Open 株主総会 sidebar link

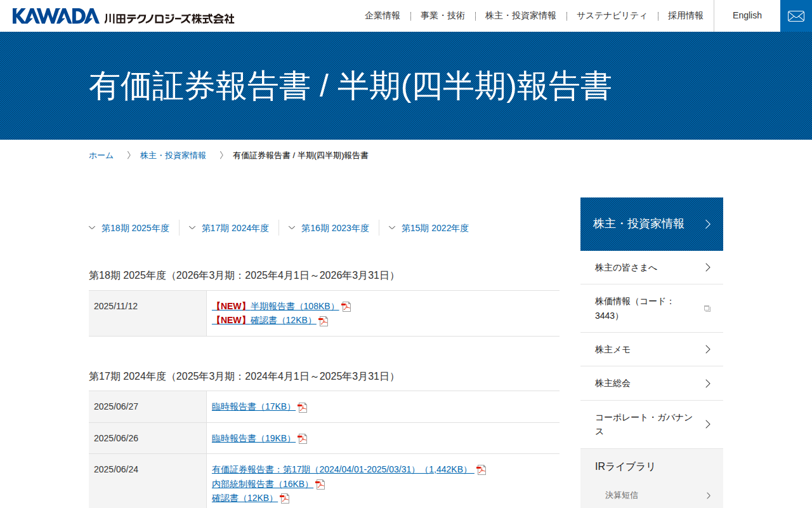pos(652,384)
